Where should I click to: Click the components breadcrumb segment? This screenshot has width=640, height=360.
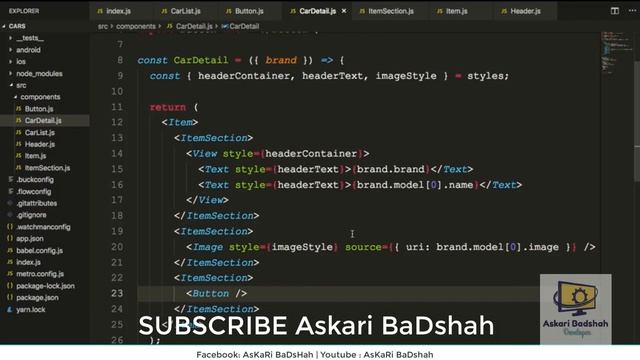click(136, 27)
